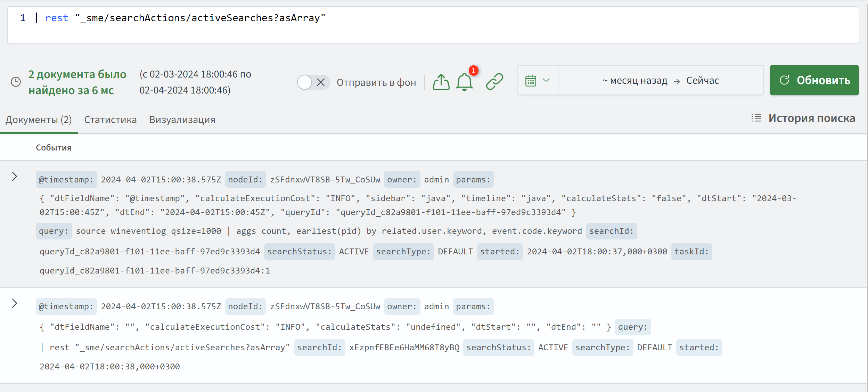Click 'query:' label in first document
This screenshot has height=392, width=868.
(54, 231)
